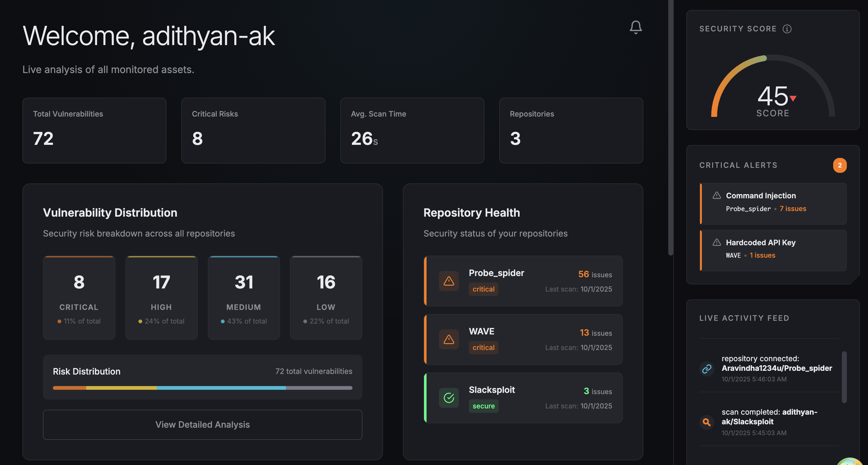This screenshot has width=868, height=465.
Task: Click the WAVE repository warning icon
Action: point(449,339)
